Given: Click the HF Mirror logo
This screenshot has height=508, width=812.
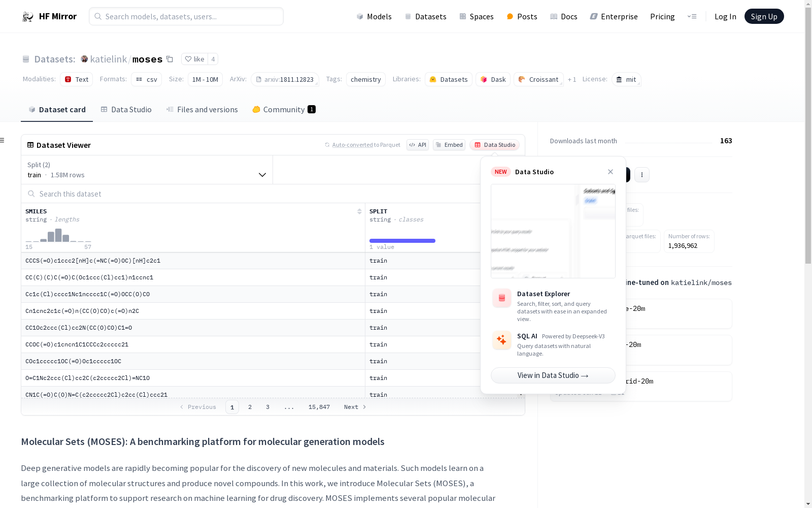Looking at the screenshot, I should [49, 16].
